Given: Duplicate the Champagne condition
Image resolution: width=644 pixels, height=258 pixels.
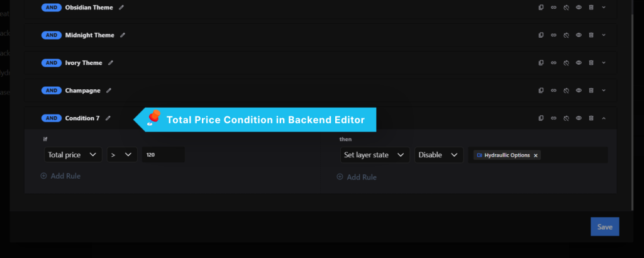Looking at the screenshot, I should pyautogui.click(x=541, y=91).
